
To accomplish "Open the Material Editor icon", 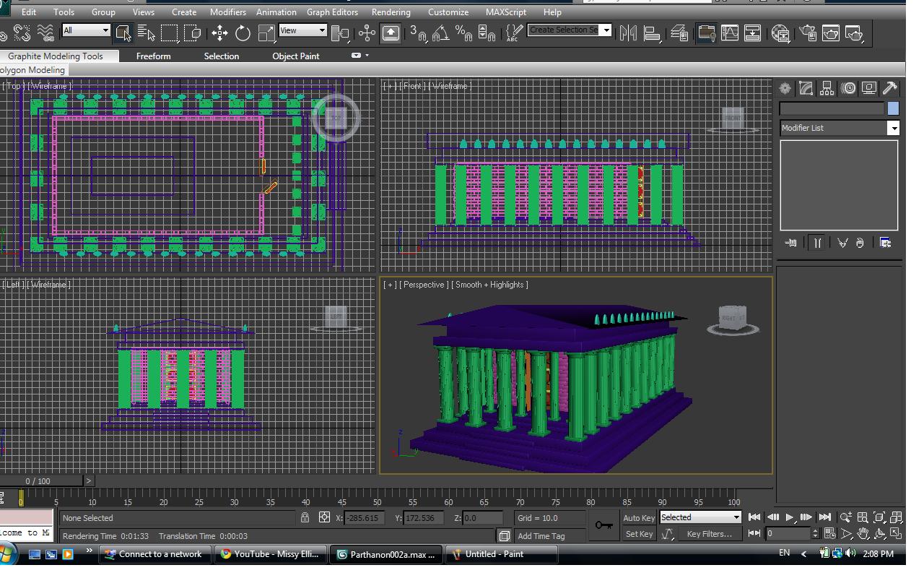I will tap(780, 33).
